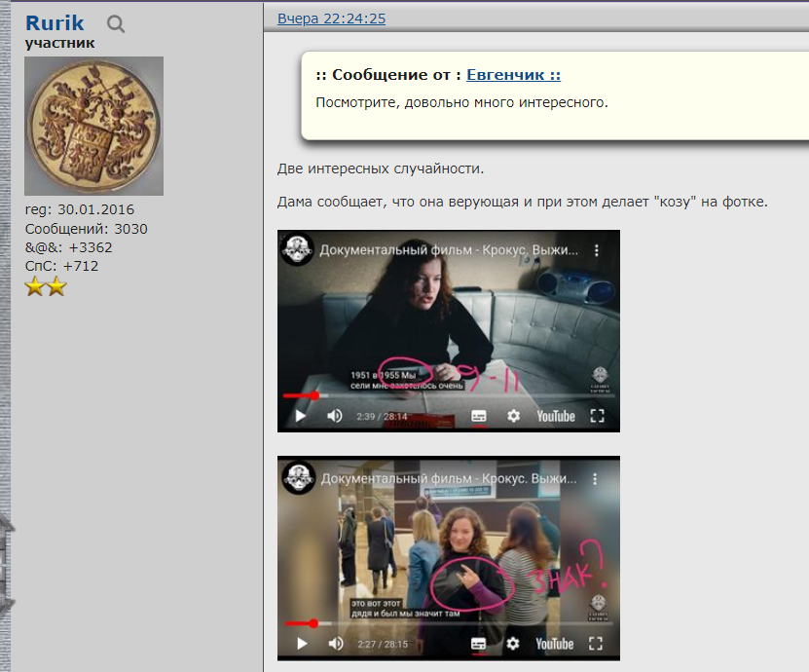
Task: Mute volume on the first video
Action: point(335,416)
